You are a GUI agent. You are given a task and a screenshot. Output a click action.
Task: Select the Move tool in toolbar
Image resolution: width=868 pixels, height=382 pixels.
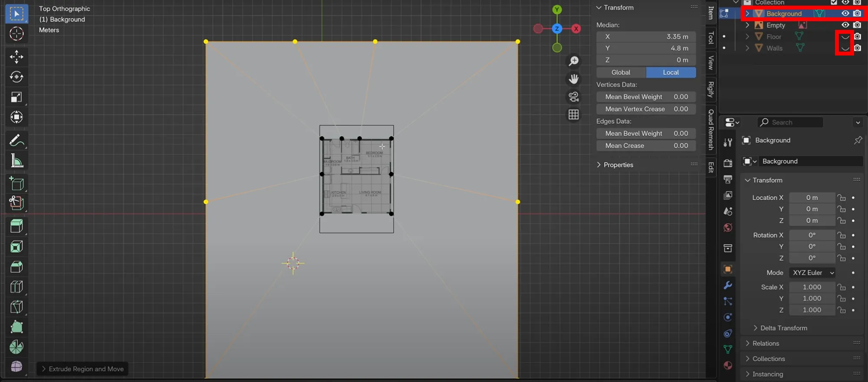pos(16,57)
